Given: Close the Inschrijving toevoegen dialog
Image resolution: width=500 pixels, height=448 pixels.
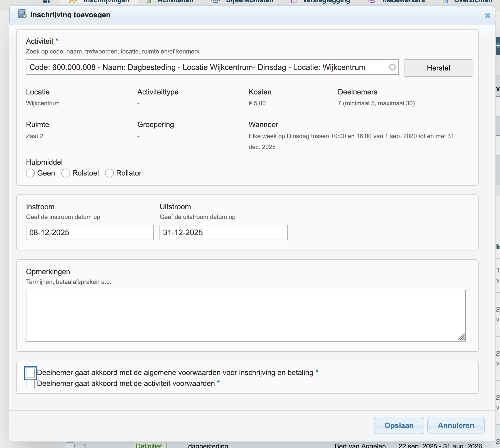Looking at the screenshot, I should click(x=487, y=16).
